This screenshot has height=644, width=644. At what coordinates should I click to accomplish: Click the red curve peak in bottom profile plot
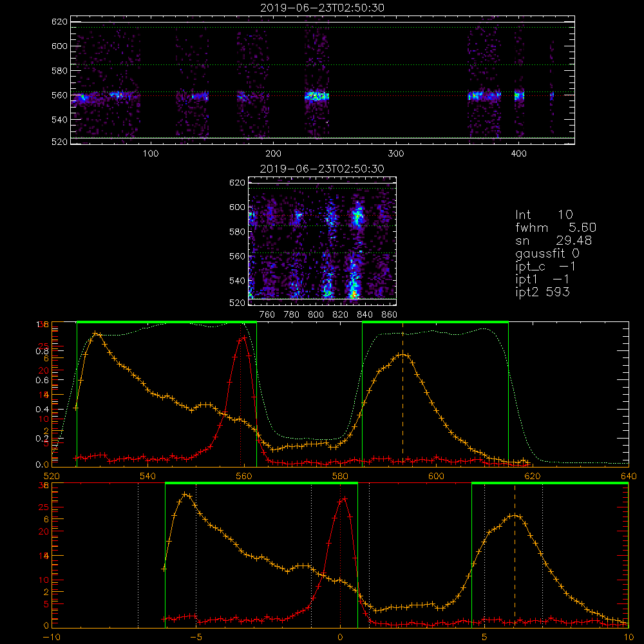tap(344, 498)
